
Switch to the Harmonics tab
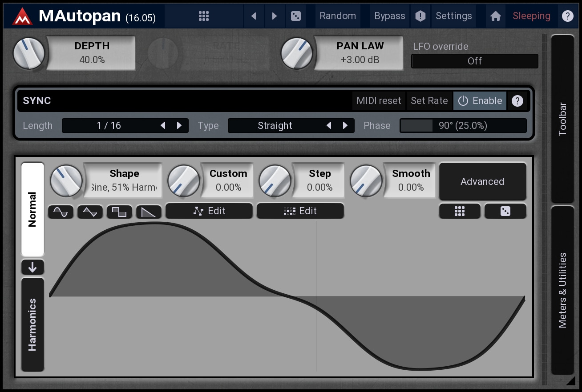(x=32, y=324)
